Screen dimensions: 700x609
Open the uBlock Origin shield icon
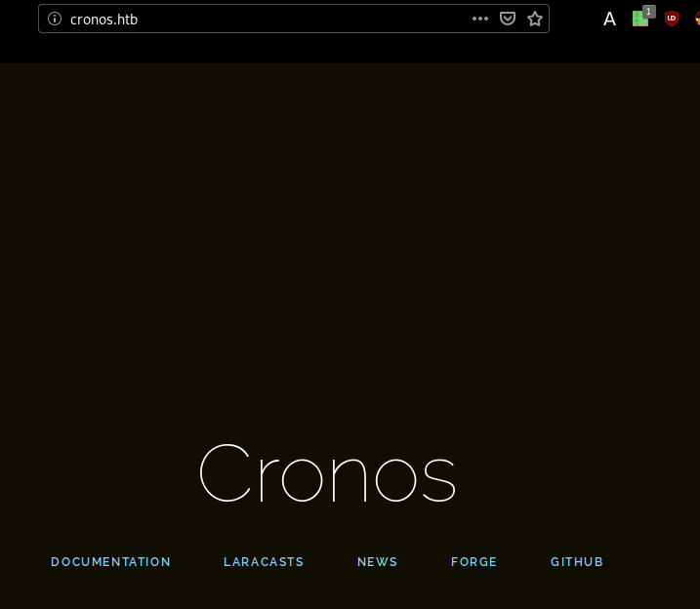click(671, 19)
